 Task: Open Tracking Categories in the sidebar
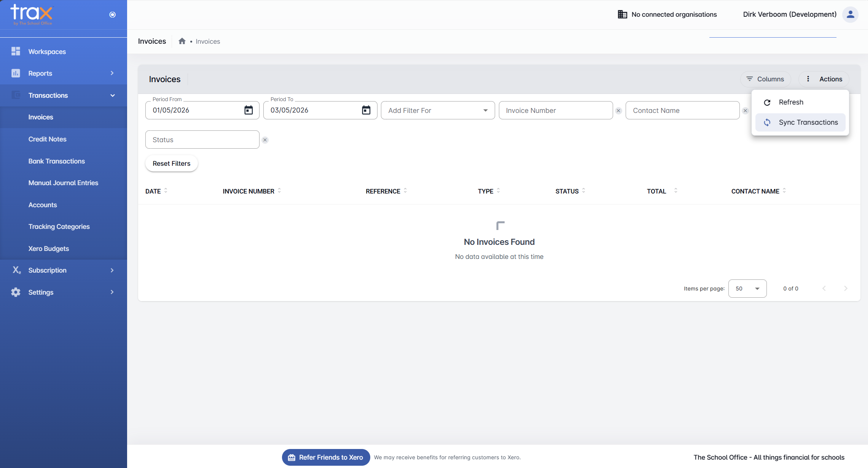[x=64, y=227]
